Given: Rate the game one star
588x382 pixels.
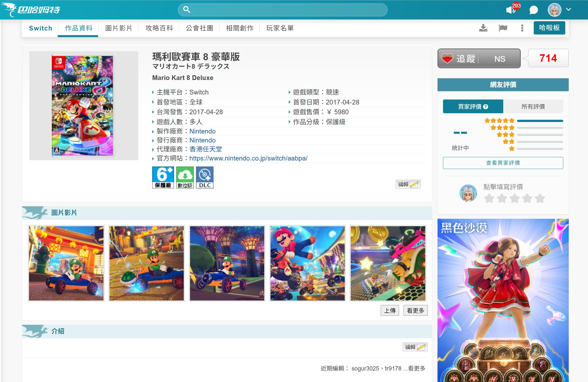Looking at the screenshot, I should (x=489, y=198).
